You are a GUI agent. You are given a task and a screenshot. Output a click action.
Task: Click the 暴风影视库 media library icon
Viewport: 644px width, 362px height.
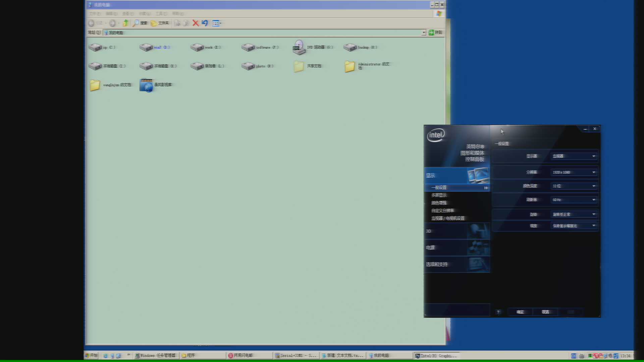click(x=146, y=85)
